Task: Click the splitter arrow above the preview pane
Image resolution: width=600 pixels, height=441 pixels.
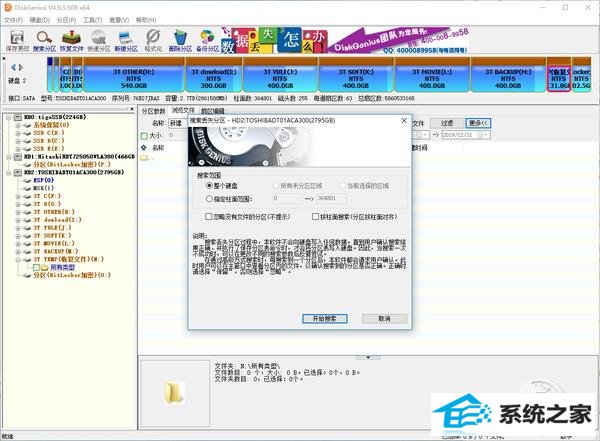Action: tap(368, 358)
